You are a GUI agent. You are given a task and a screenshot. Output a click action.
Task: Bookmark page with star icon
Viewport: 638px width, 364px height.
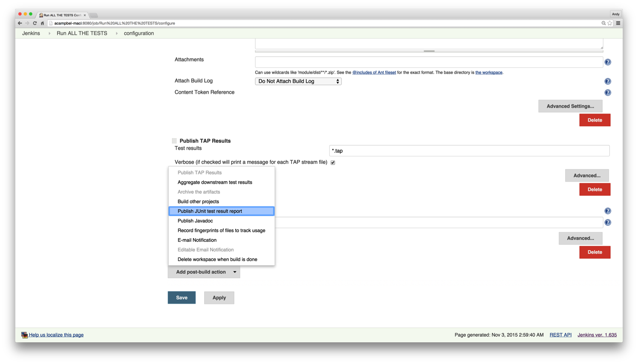pos(610,23)
